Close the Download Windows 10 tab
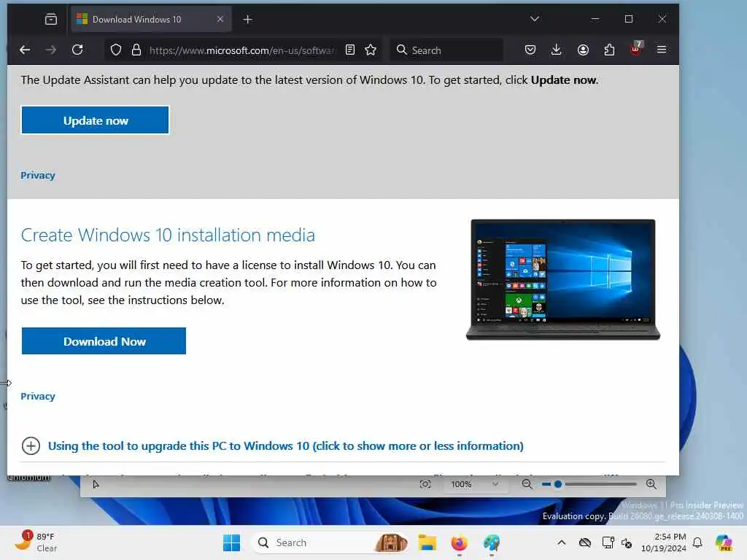The height and width of the screenshot is (560, 747). (x=220, y=19)
